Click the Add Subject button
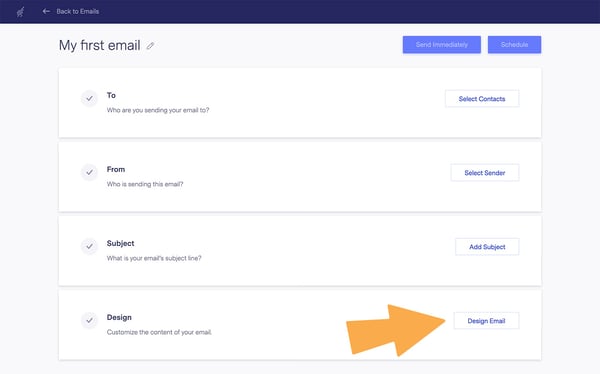The height and width of the screenshot is (374, 600). pos(487,247)
